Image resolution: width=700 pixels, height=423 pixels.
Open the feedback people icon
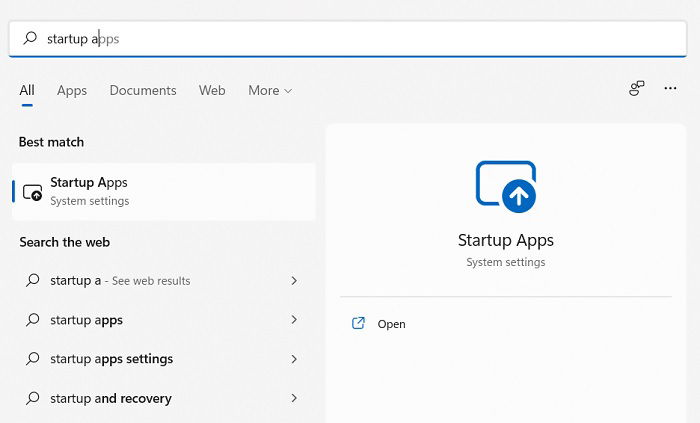click(637, 88)
